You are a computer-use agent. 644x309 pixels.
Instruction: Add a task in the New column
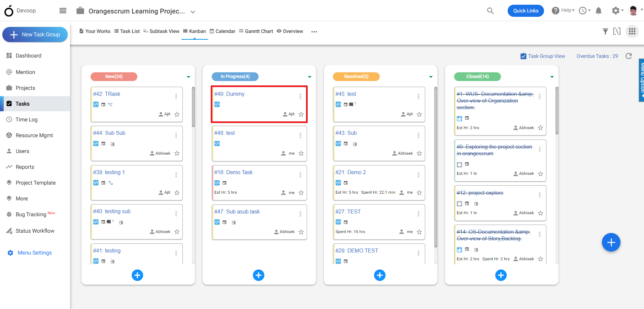(x=137, y=275)
